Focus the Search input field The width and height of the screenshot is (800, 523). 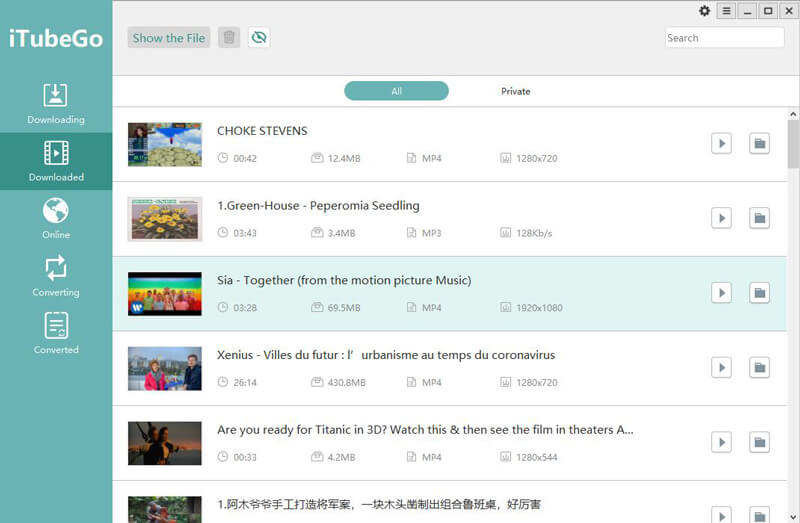(x=724, y=38)
